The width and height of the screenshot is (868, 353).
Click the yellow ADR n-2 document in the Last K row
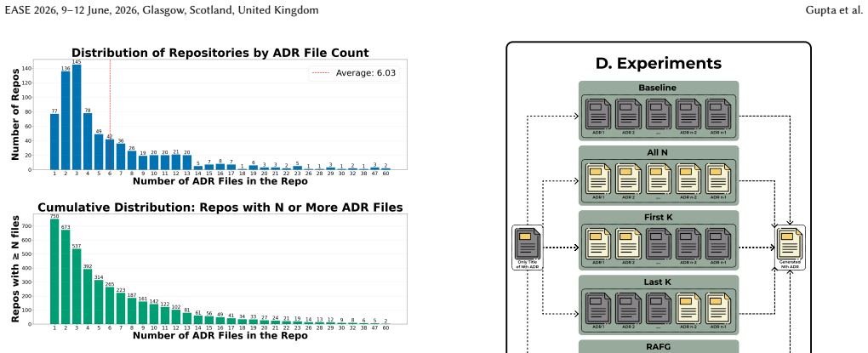point(688,308)
